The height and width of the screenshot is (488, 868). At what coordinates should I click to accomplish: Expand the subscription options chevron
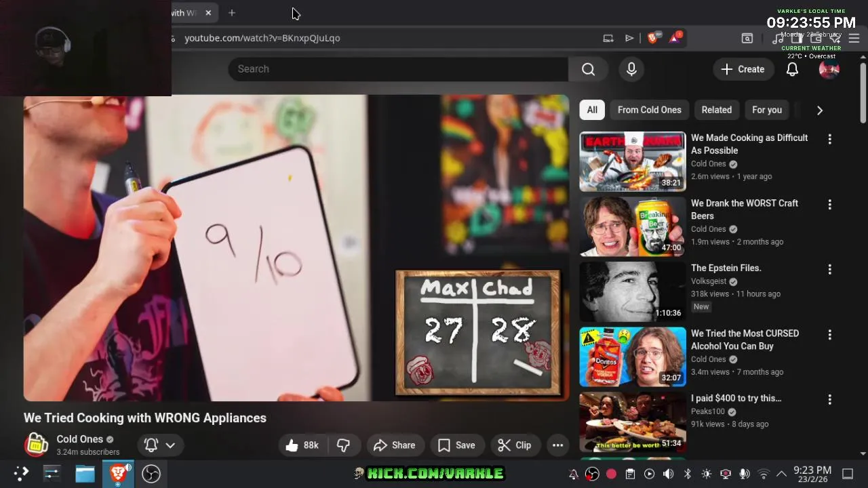coord(171,445)
